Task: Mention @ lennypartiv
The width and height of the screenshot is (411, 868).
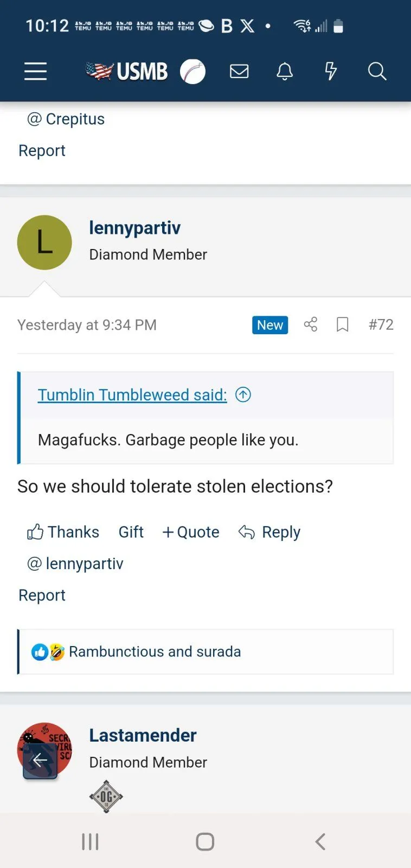Action: (75, 563)
